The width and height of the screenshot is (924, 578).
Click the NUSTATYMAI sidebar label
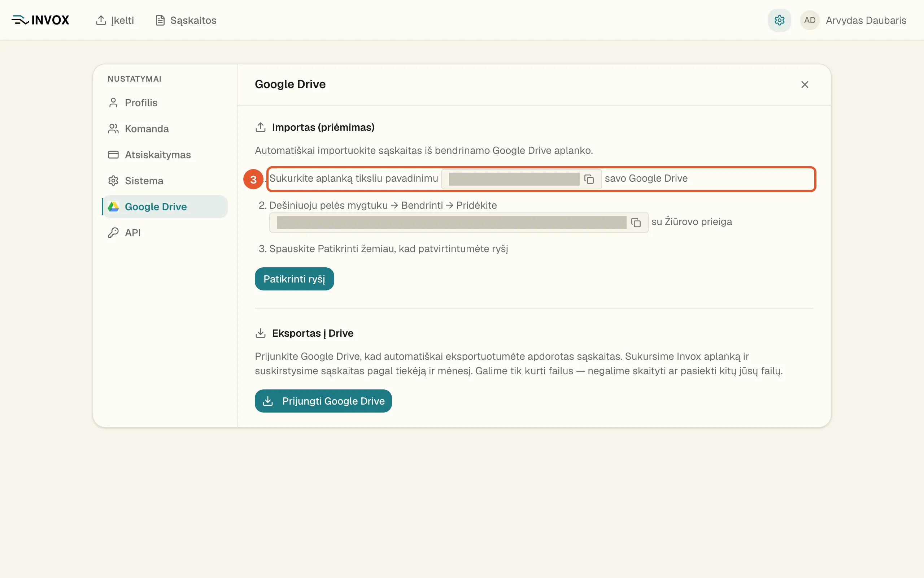click(134, 79)
